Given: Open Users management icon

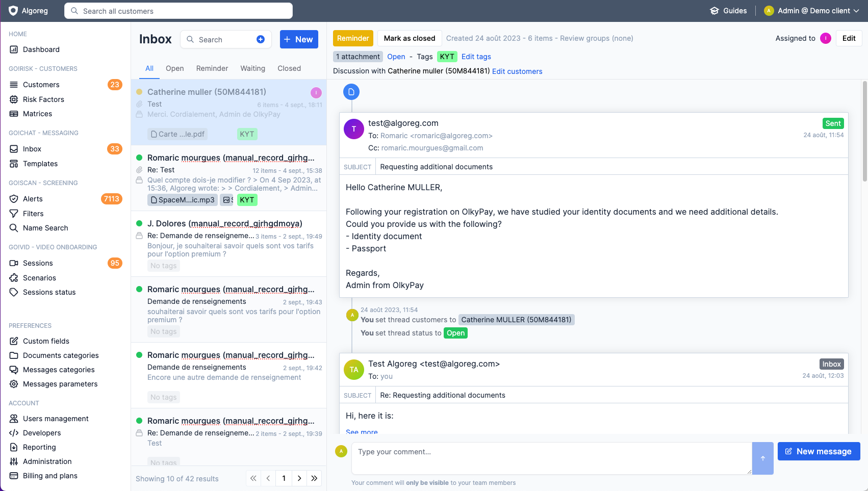Looking at the screenshot, I should coord(14,419).
